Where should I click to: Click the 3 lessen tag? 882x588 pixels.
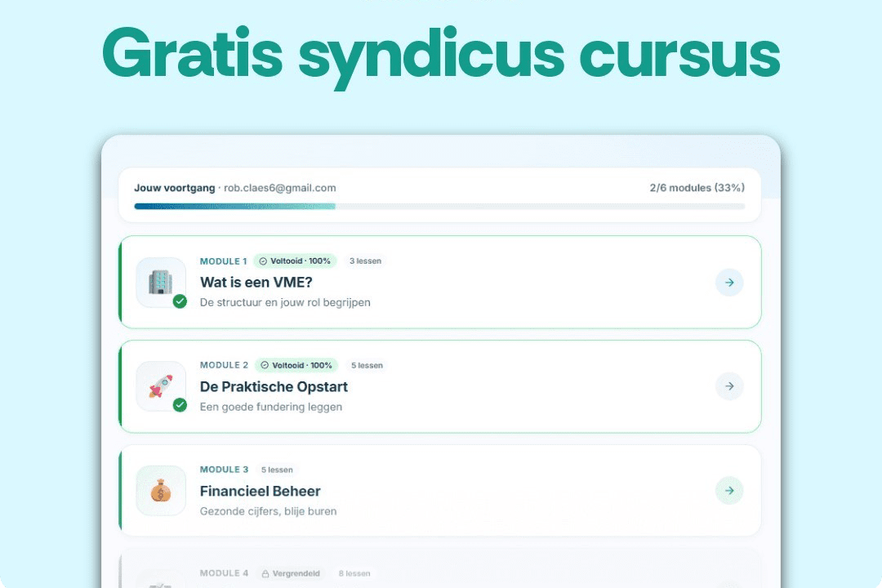tap(366, 261)
